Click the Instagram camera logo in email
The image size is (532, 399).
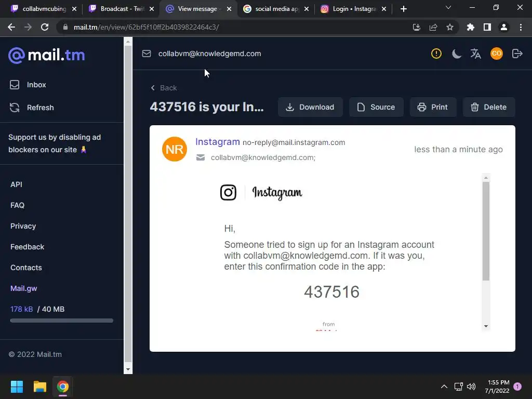(229, 192)
